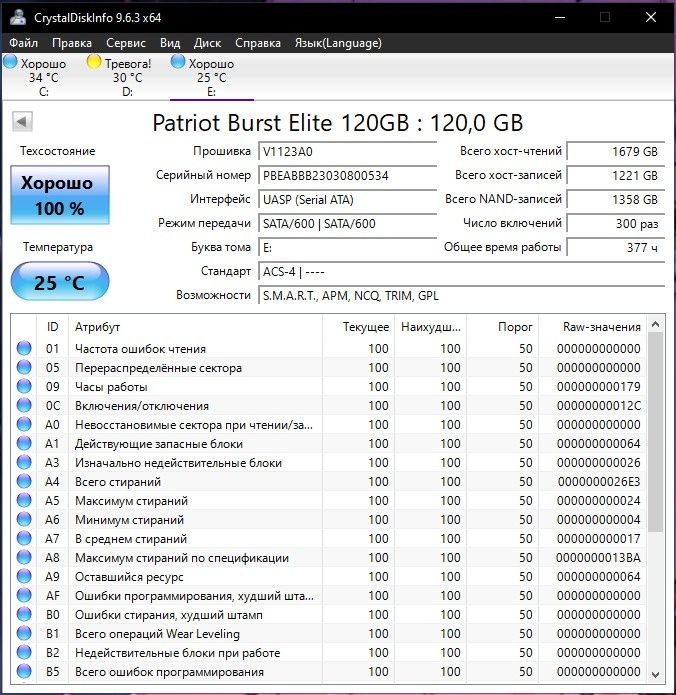The width and height of the screenshot is (676, 695).
Task: Switch to drive D: Тревога! tab
Action: coord(127,77)
